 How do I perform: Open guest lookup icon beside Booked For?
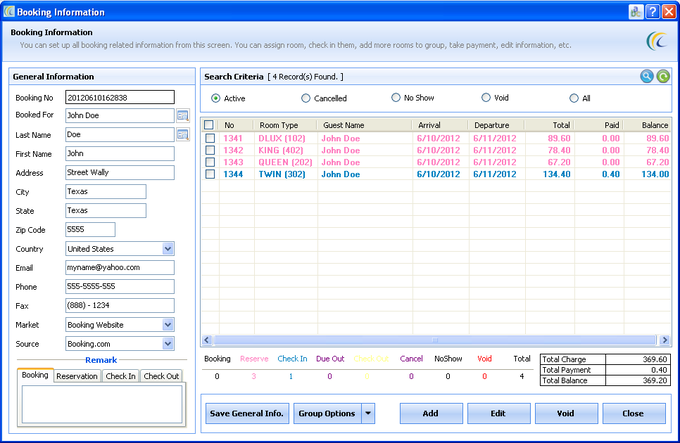point(183,116)
